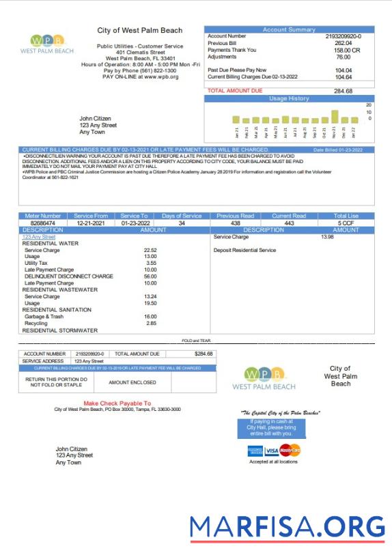Click the American Express logo
This screenshot has width=392, height=557.
pyautogui.click(x=255, y=451)
